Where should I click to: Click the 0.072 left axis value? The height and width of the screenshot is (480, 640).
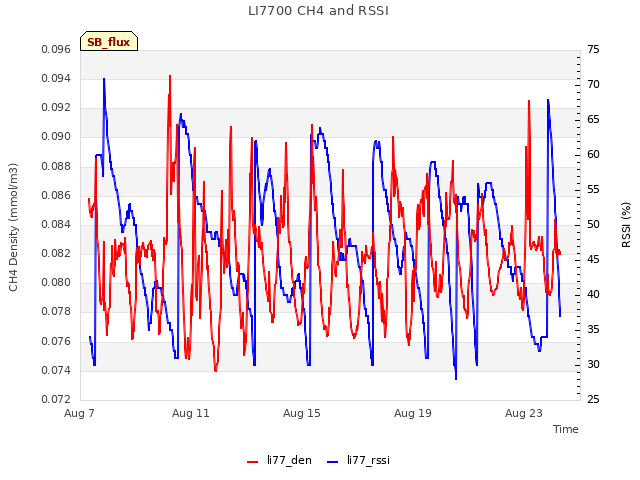tap(56, 399)
